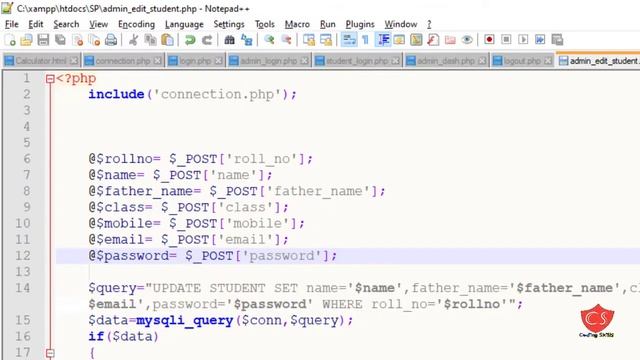Close the login.php tab
The height and width of the screenshot is (360, 640).
click(218, 61)
